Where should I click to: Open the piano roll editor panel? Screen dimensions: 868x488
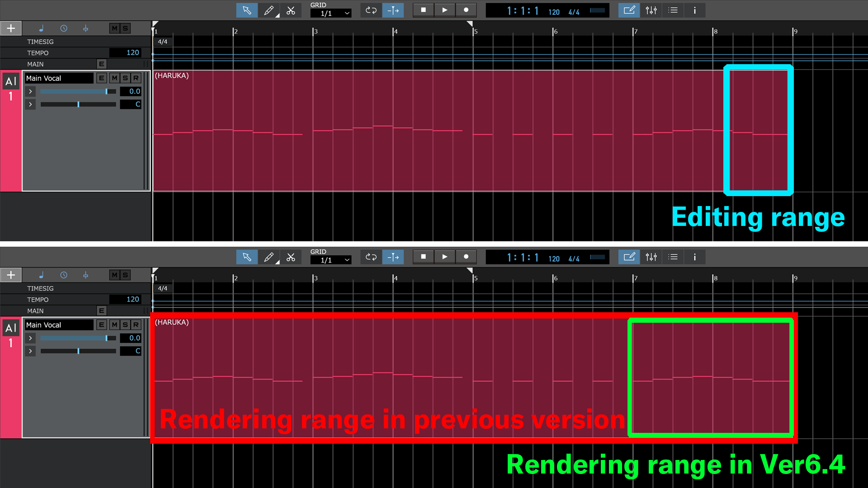(629, 10)
